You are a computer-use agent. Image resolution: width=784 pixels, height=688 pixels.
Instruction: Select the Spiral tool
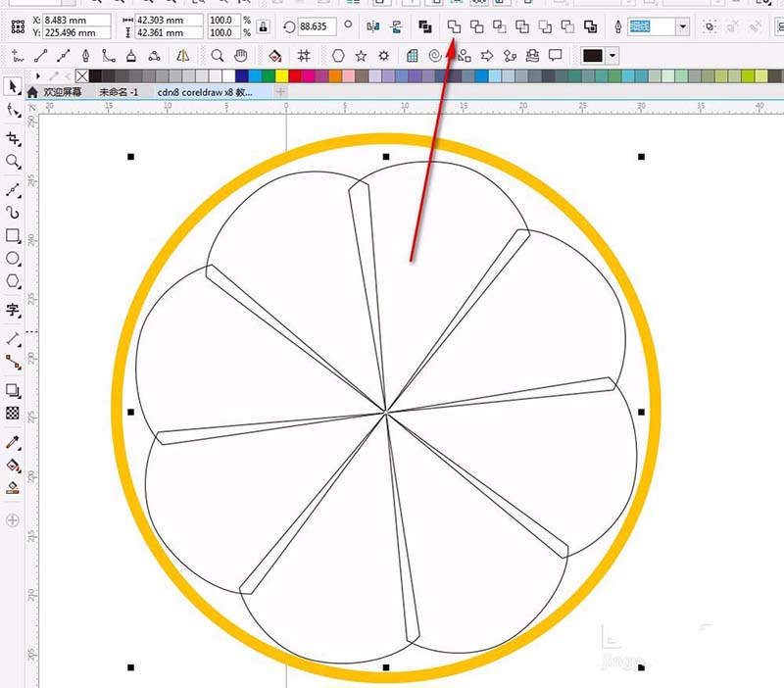coord(435,56)
